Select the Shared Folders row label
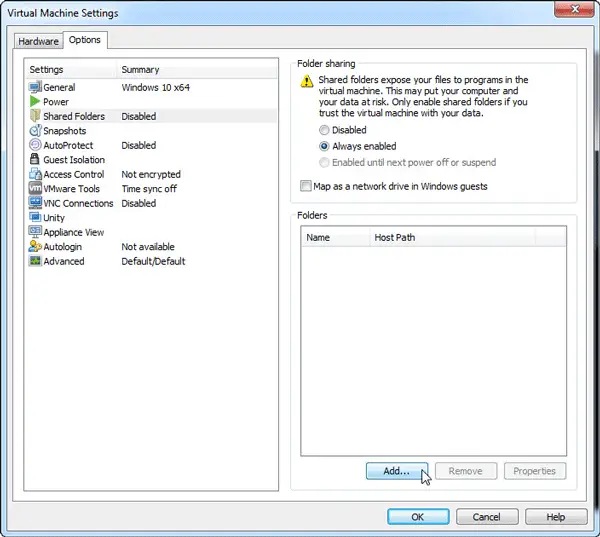This screenshot has width=600, height=537. click(x=74, y=116)
